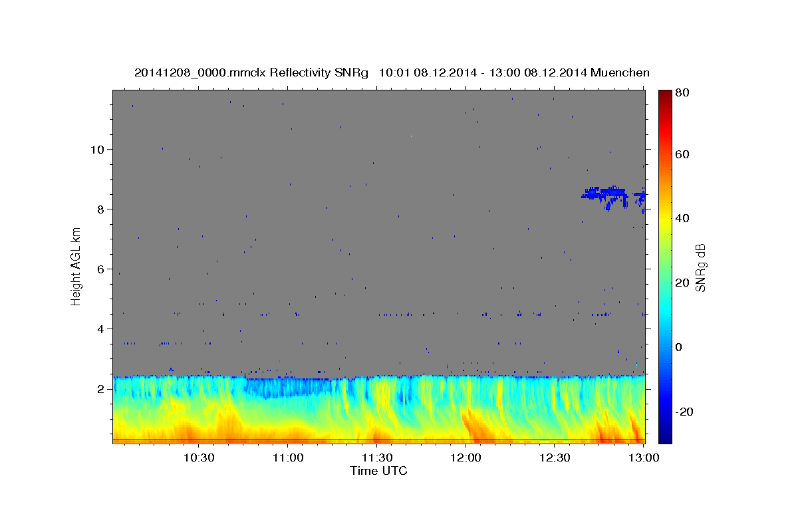Click the 'Time UTC' axis label

(378, 471)
